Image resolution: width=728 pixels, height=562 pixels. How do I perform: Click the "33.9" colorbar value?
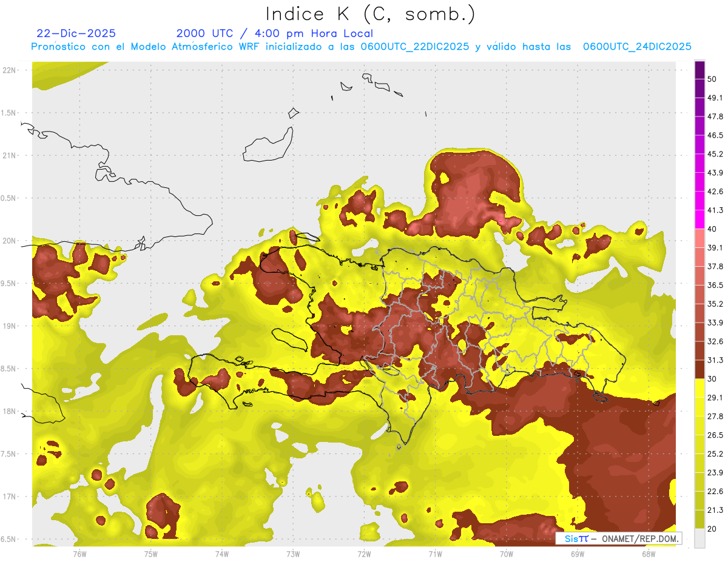click(715, 323)
